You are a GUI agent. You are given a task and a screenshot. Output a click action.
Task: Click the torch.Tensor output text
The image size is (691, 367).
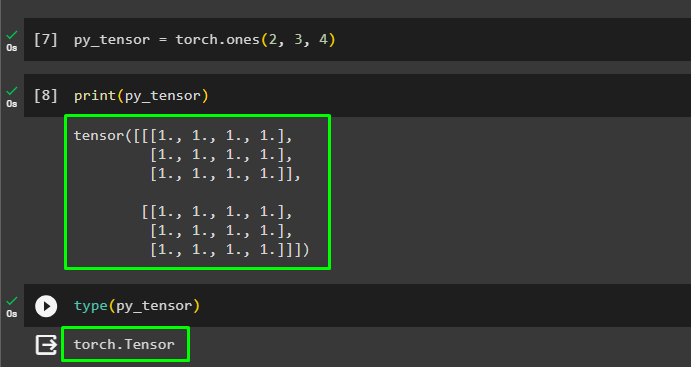[x=124, y=344]
